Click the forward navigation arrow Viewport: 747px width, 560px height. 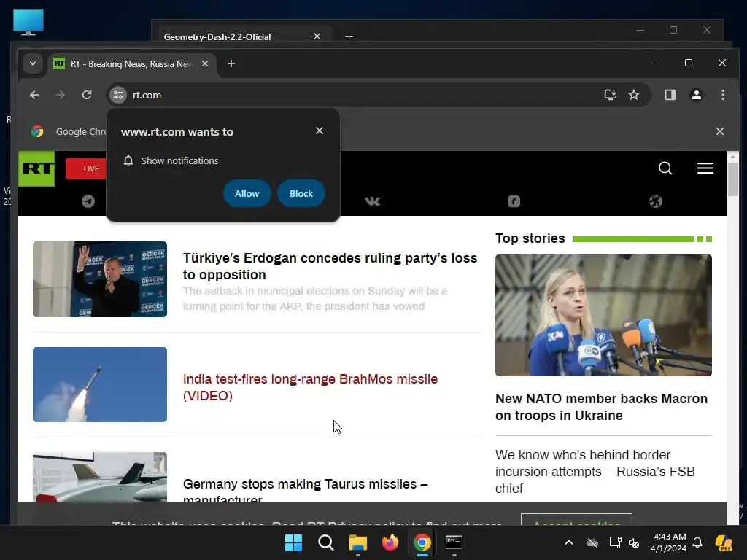pyautogui.click(x=61, y=95)
